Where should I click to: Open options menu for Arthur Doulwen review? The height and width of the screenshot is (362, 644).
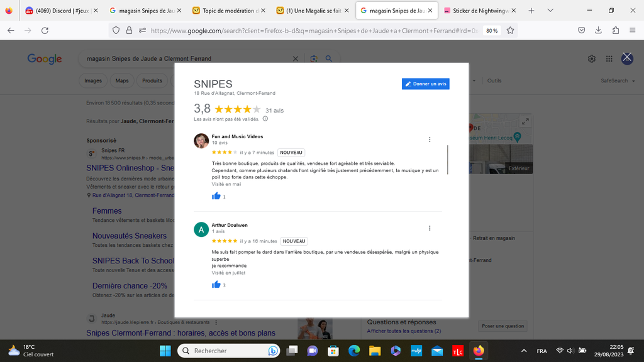pos(430,228)
